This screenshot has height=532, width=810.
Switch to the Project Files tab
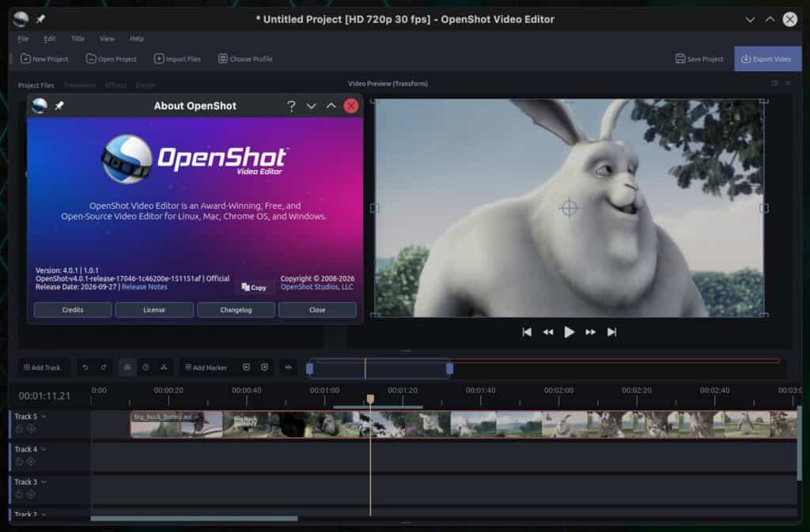point(36,85)
